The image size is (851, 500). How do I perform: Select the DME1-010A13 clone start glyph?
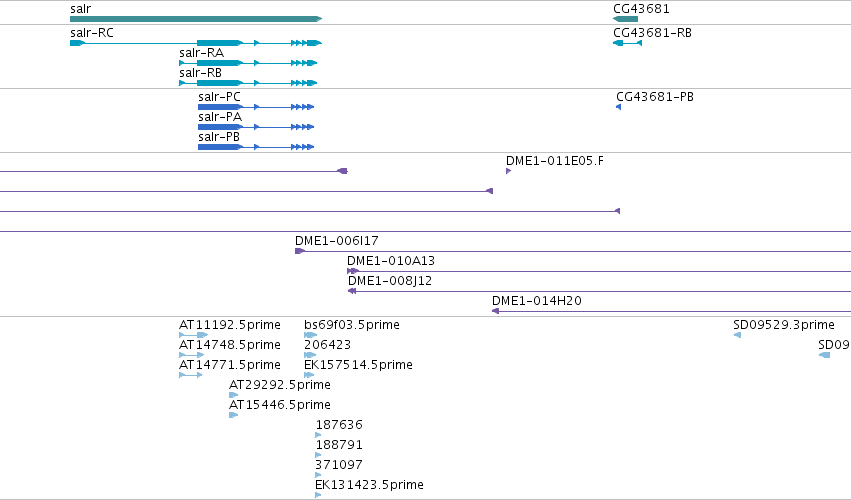coord(353,271)
